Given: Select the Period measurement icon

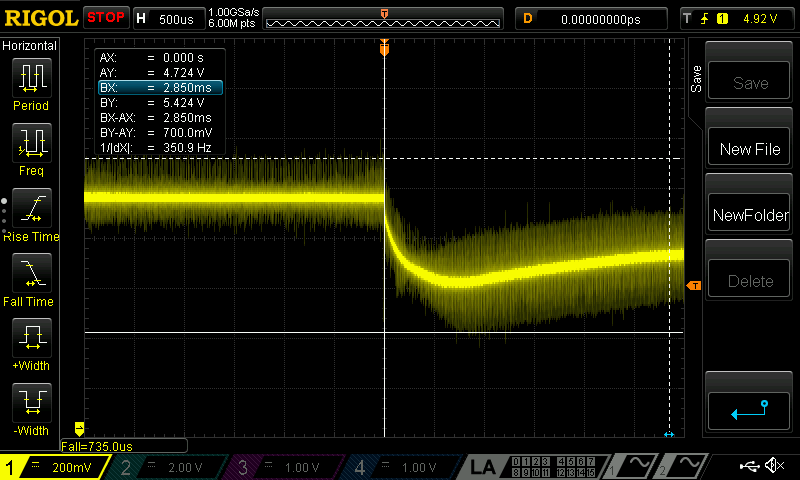Looking at the screenshot, I should [31, 84].
